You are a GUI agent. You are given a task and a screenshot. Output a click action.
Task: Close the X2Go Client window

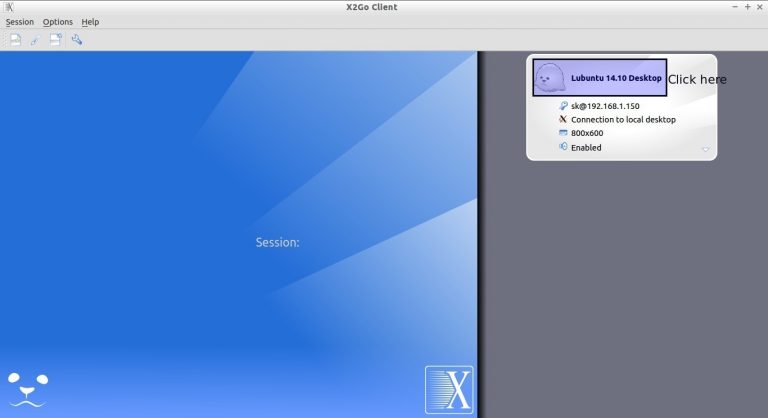click(x=760, y=7)
